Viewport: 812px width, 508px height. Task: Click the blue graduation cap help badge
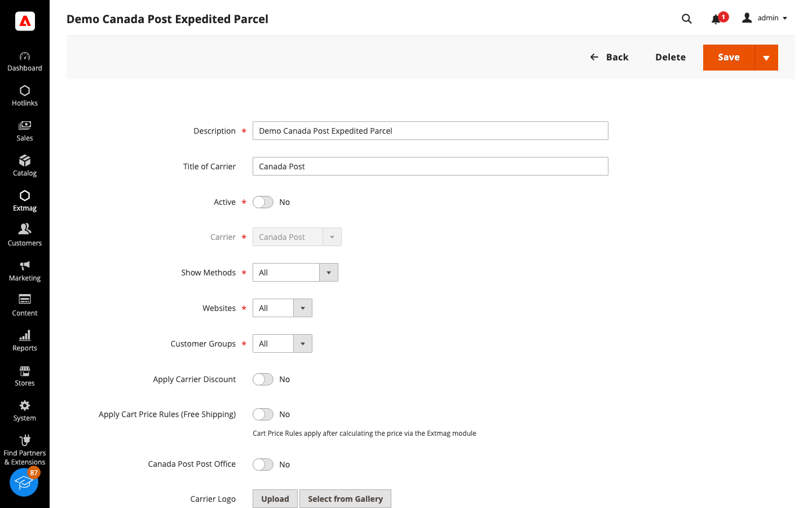point(24,482)
